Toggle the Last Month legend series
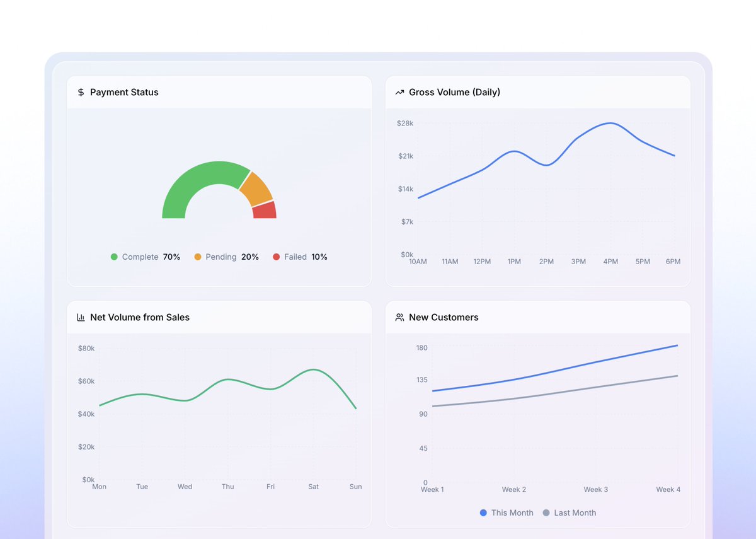Screen dimensions: 756x539 click(569, 513)
